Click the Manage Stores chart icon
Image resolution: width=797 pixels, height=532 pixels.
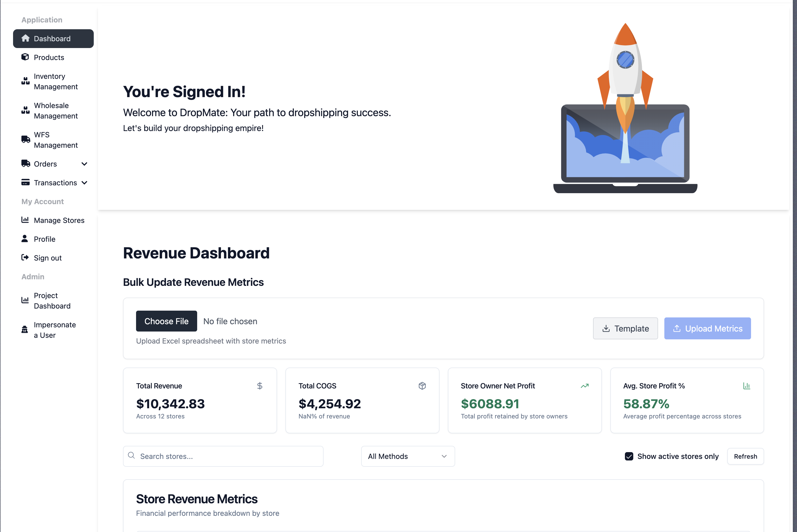click(25, 220)
